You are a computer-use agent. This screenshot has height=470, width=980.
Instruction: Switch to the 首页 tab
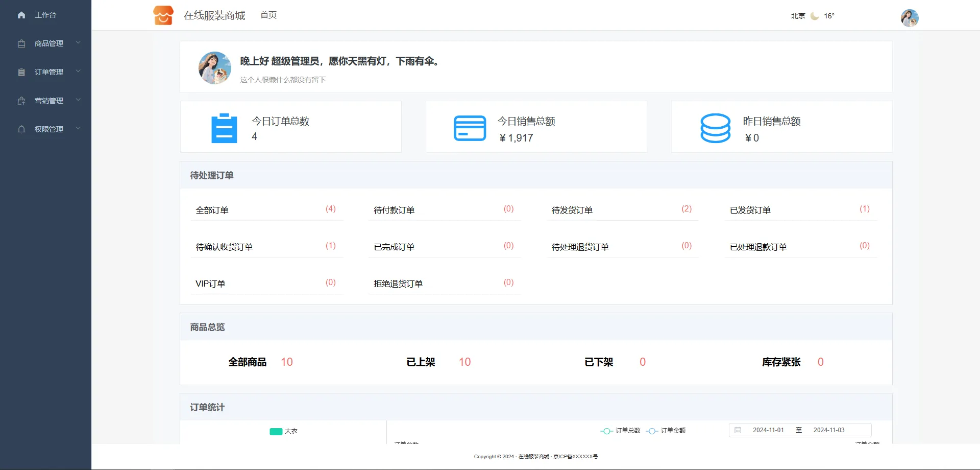click(x=268, y=15)
